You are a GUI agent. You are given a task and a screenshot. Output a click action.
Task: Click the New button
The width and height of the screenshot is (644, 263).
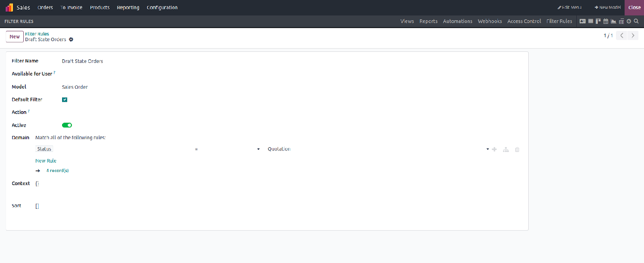pyautogui.click(x=14, y=36)
